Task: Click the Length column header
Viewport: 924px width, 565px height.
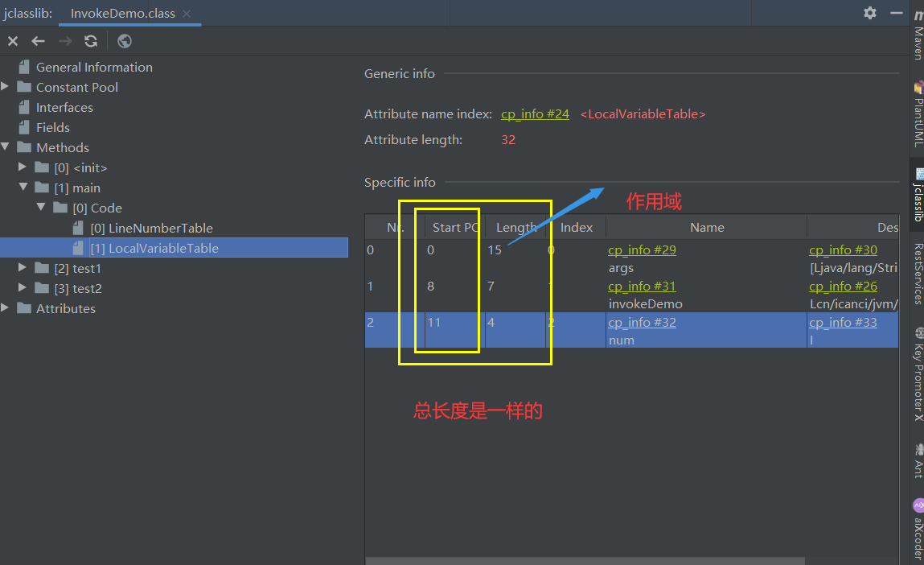Action: click(x=515, y=228)
